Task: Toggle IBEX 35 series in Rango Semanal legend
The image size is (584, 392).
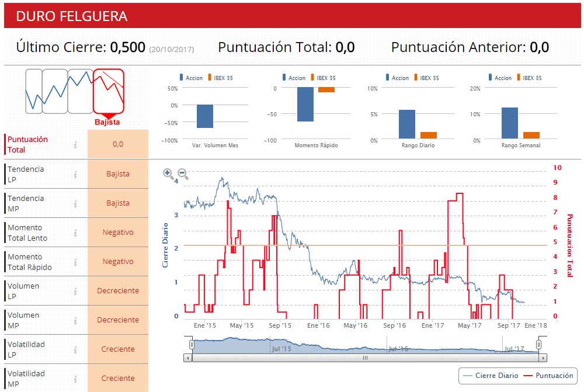Action: pyautogui.click(x=530, y=78)
